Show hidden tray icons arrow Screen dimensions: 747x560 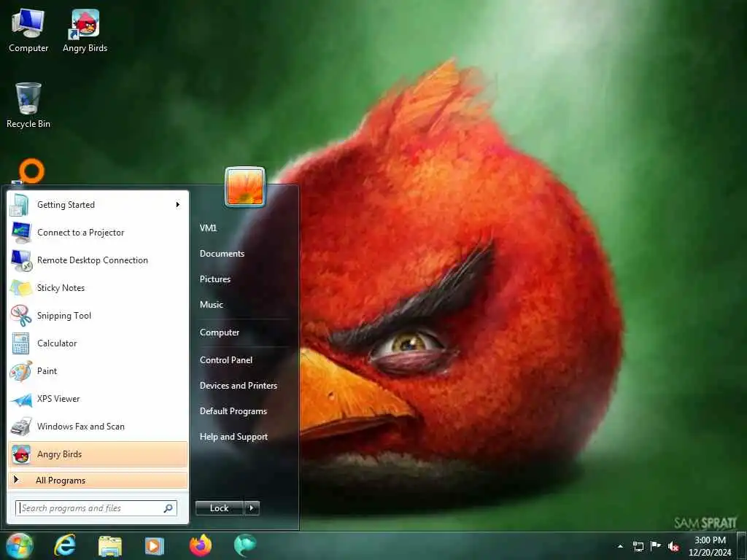coord(620,546)
